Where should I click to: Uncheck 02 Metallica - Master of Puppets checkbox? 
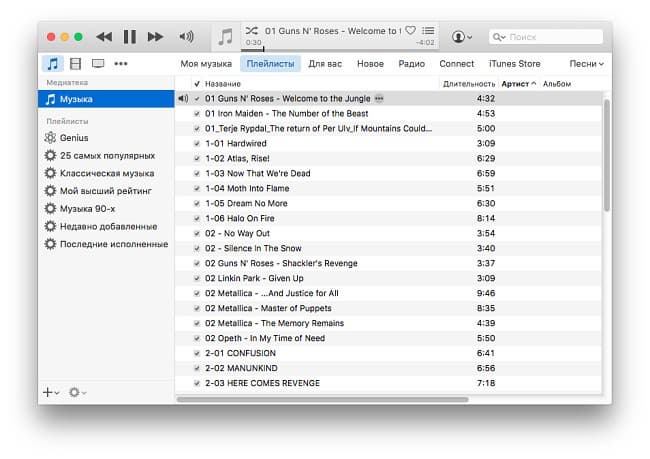click(197, 308)
